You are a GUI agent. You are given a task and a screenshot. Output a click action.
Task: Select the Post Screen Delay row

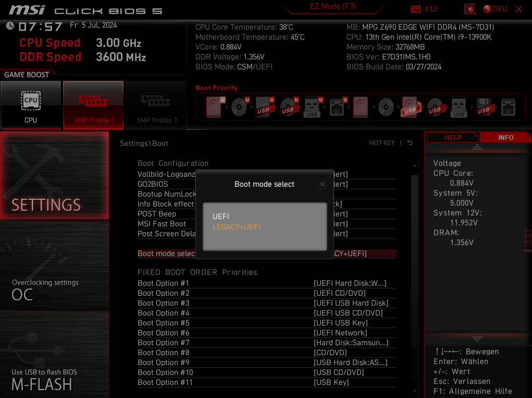[267, 234]
